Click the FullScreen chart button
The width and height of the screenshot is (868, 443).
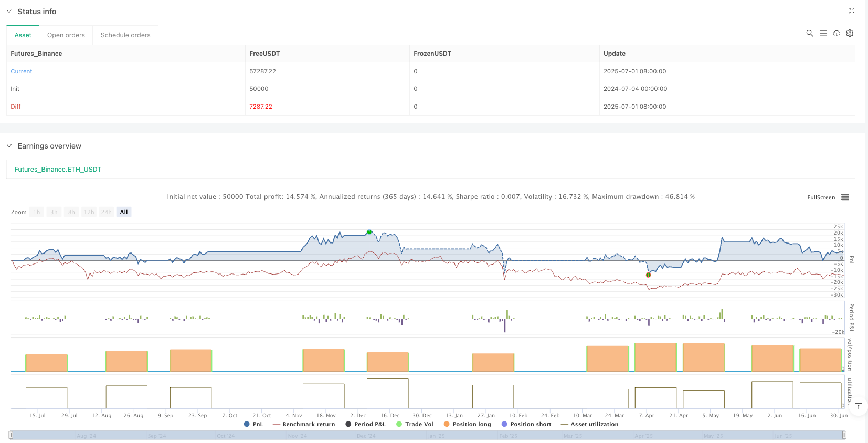tap(821, 197)
